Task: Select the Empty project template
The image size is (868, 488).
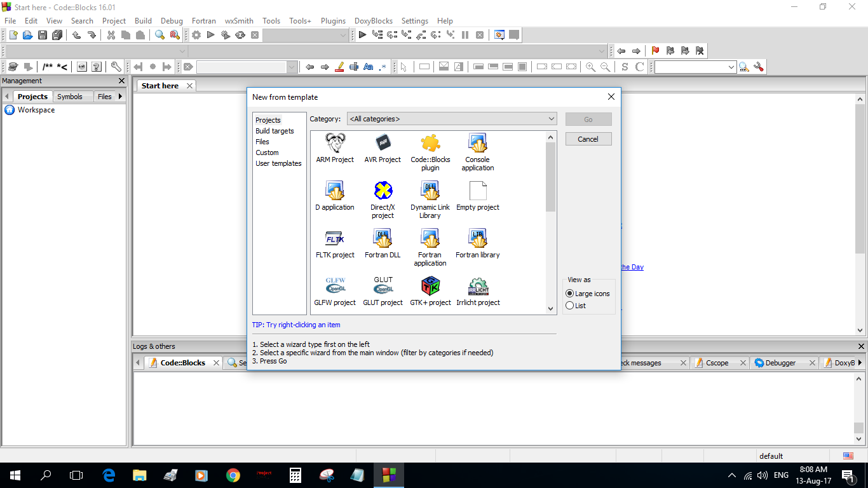Action: [x=478, y=196]
